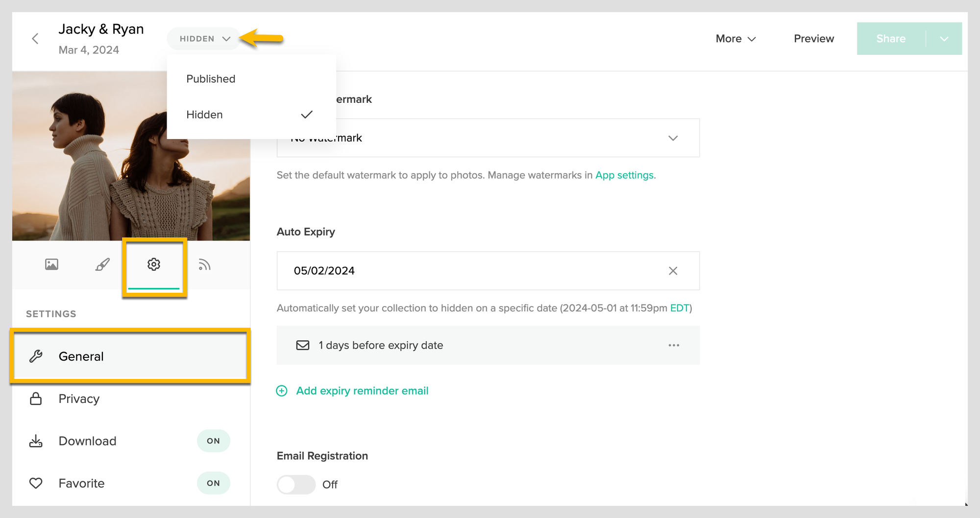The image size is (980, 518).
Task: Select Hidden from the visibility menu
Action: 205,114
